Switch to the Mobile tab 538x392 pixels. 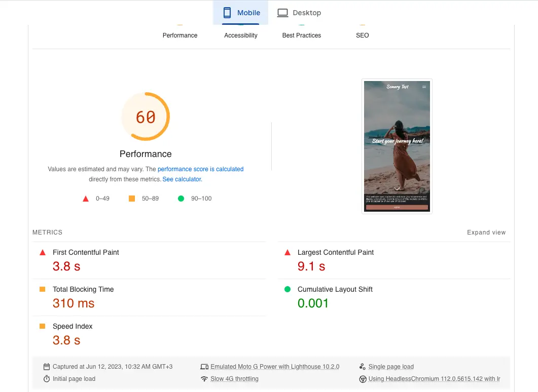pyautogui.click(x=240, y=13)
